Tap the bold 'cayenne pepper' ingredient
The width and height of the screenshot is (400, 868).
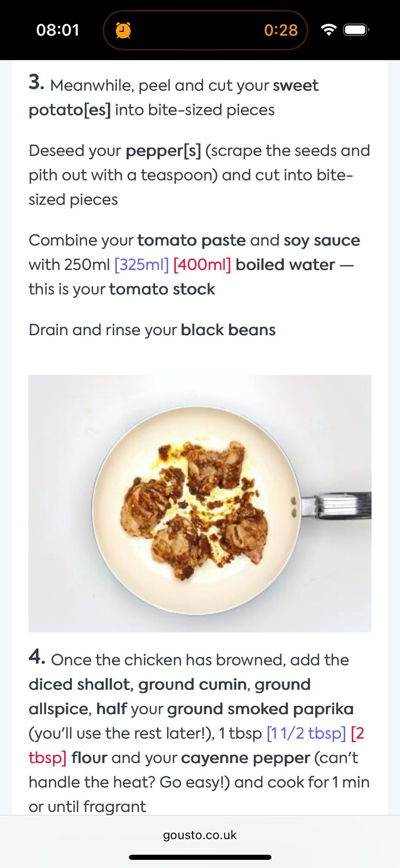click(245, 758)
